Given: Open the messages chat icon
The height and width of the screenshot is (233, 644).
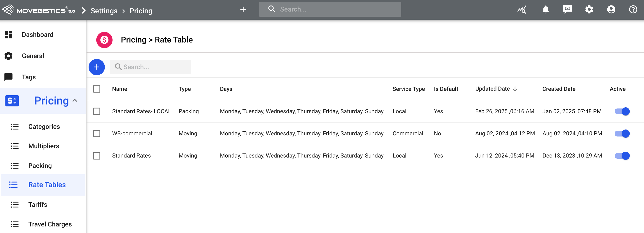Looking at the screenshot, I should (567, 9).
